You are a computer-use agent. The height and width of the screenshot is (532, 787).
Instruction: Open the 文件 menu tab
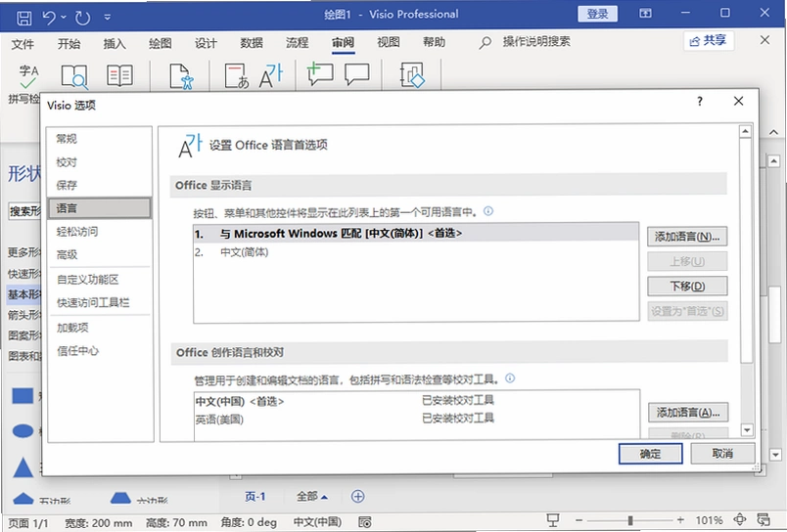pos(23,44)
